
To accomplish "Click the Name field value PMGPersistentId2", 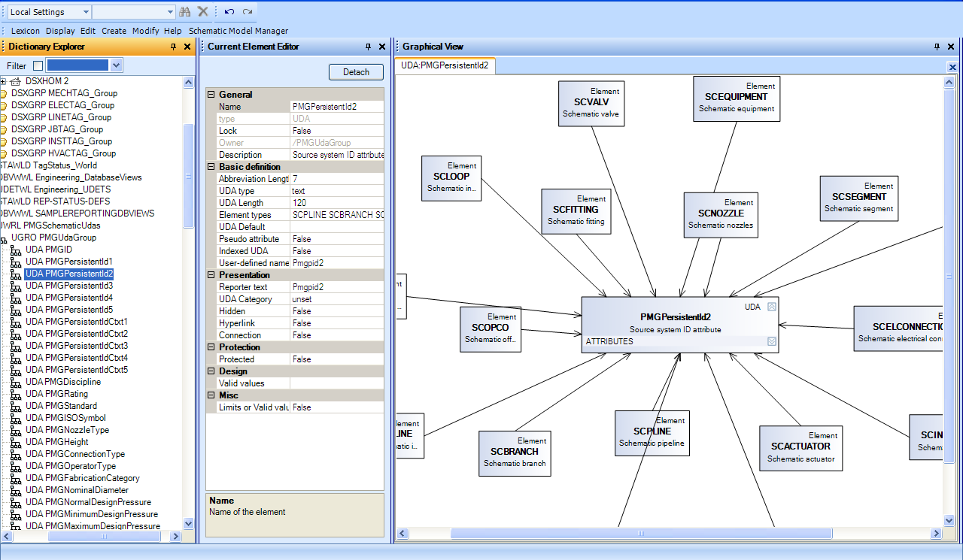I will click(337, 107).
